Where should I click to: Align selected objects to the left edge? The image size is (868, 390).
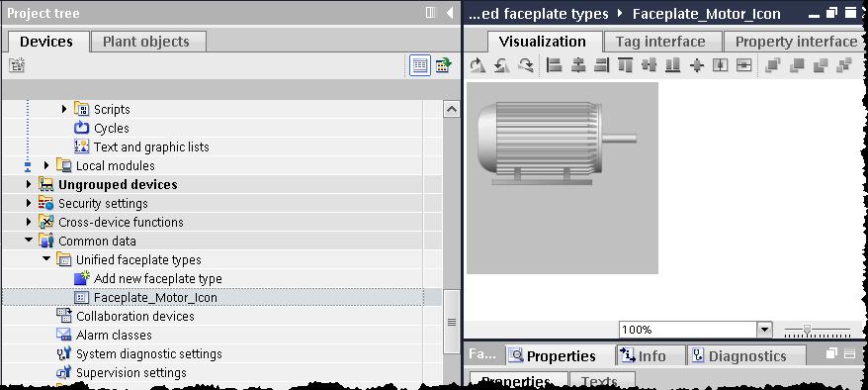coord(555,65)
